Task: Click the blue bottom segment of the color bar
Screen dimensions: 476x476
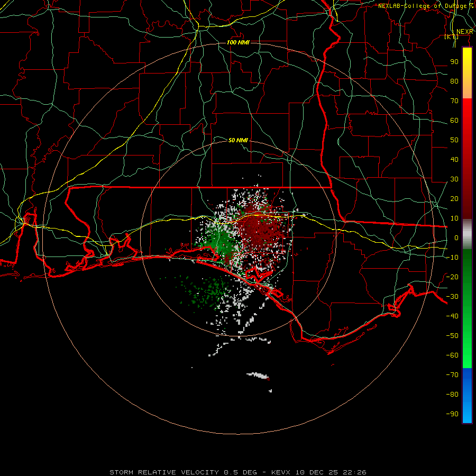Action: pyautogui.click(x=467, y=396)
